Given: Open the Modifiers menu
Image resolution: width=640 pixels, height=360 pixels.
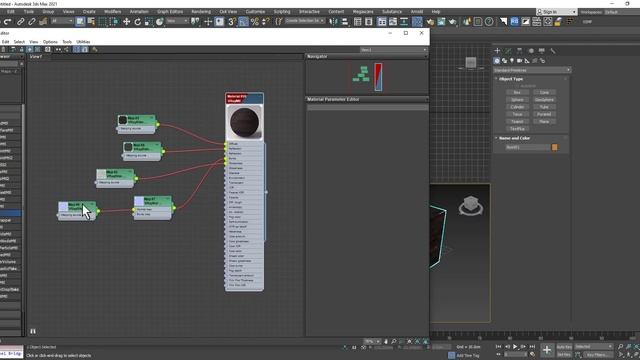Looking at the screenshot, I should point(113,12).
